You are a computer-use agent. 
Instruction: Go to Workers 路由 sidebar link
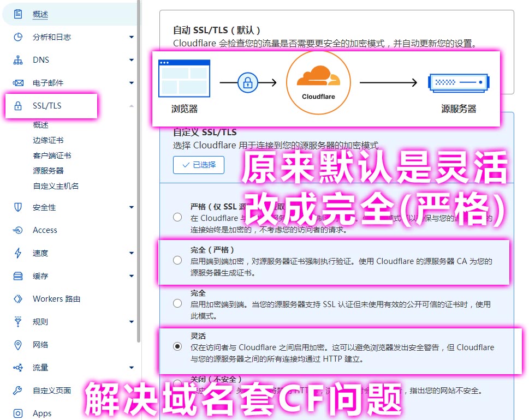click(56, 299)
